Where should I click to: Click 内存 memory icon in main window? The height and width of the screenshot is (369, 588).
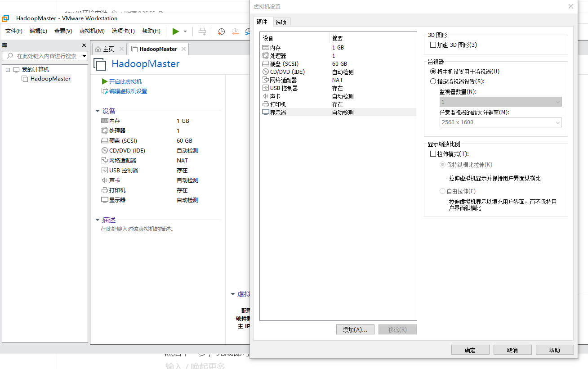click(105, 121)
